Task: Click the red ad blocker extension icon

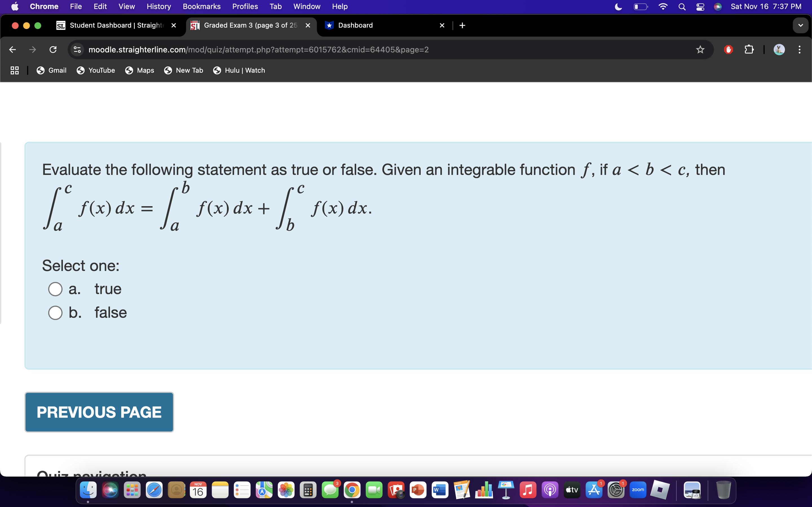Action: pos(728,50)
